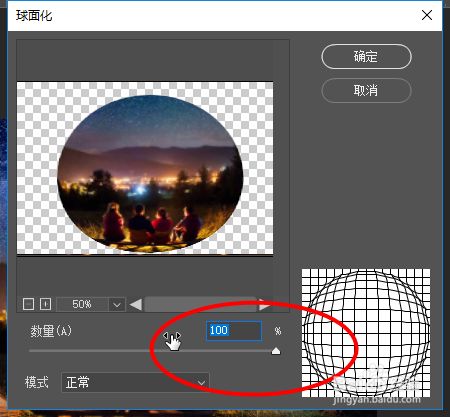This screenshot has width=450, height=417.
Task: Click inside the 数量 amount input field
Action: [234, 331]
